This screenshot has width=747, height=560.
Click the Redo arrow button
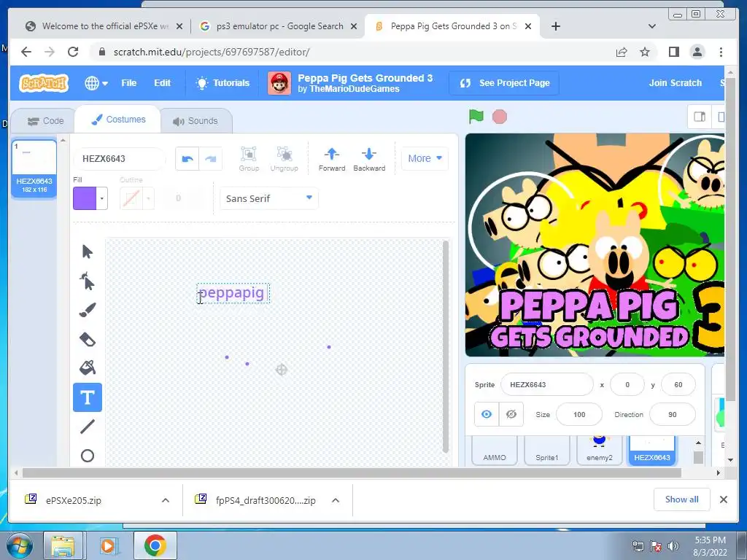coord(211,158)
